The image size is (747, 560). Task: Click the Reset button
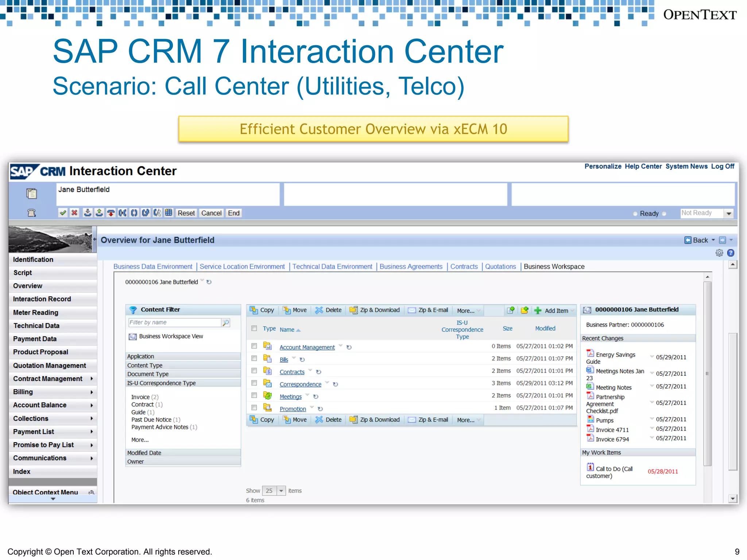(x=186, y=213)
